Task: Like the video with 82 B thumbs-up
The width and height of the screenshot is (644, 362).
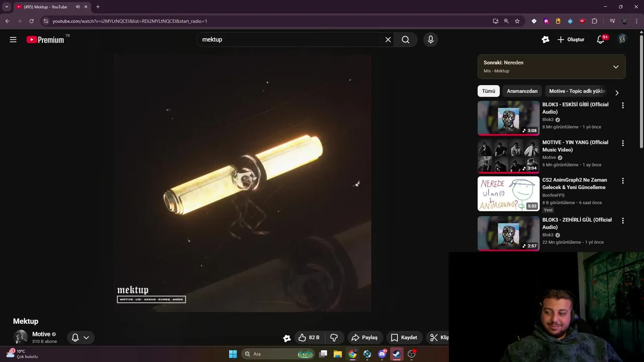Action: (309, 337)
